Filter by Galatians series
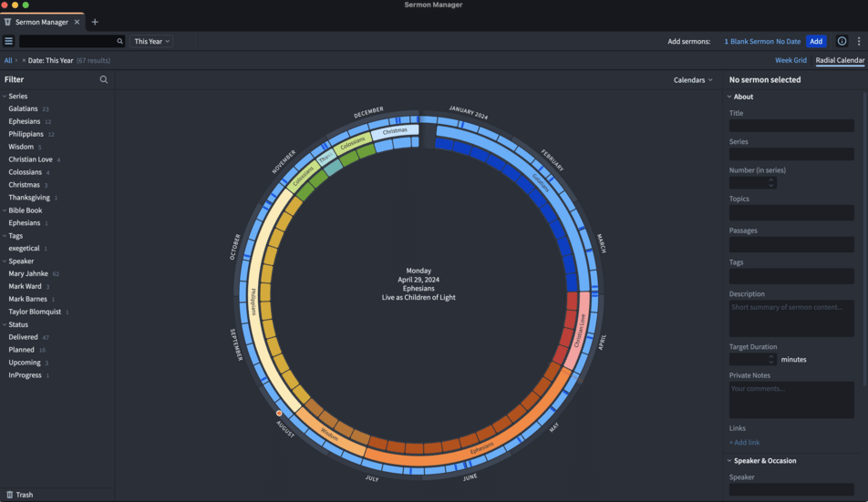The height and width of the screenshot is (502, 868). point(23,108)
